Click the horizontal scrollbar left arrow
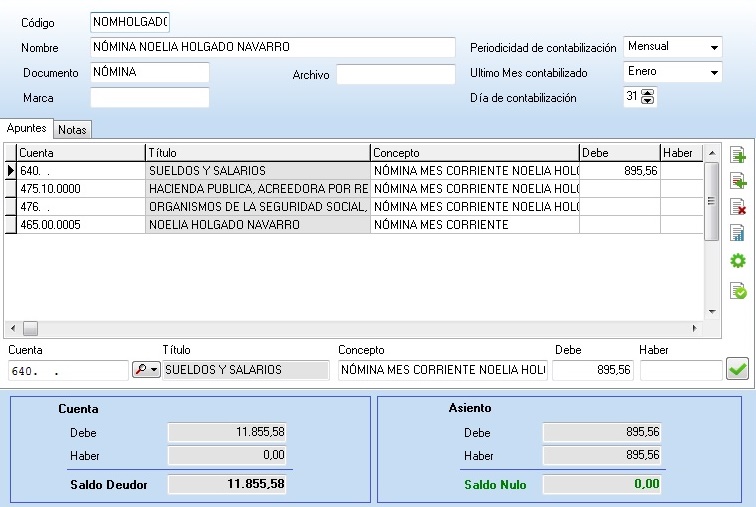 [x=13, y=328]
